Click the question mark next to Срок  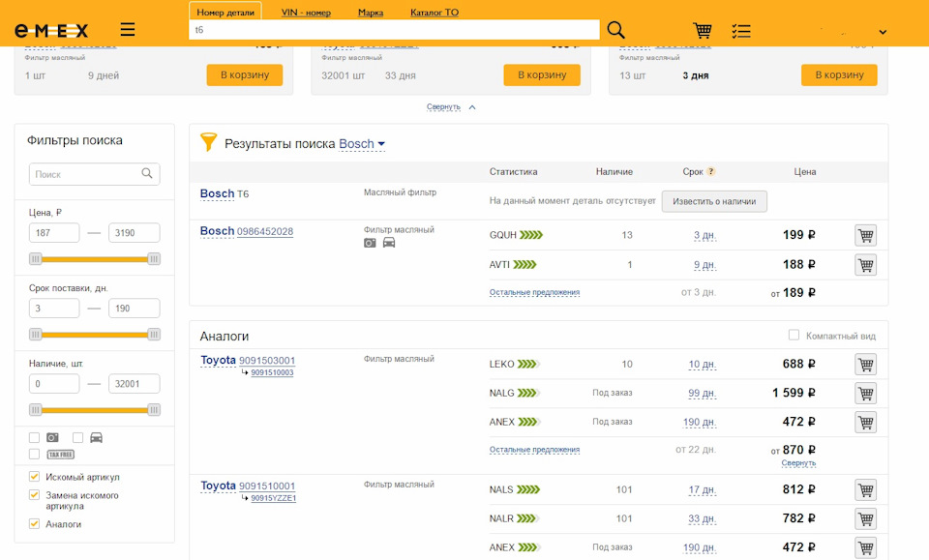pos(711,171)
